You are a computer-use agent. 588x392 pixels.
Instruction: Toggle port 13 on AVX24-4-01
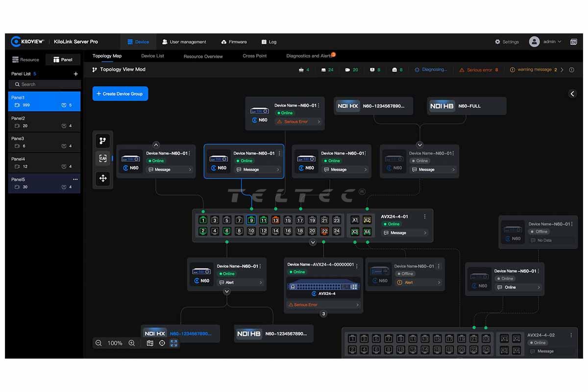(x=275, y=220)
